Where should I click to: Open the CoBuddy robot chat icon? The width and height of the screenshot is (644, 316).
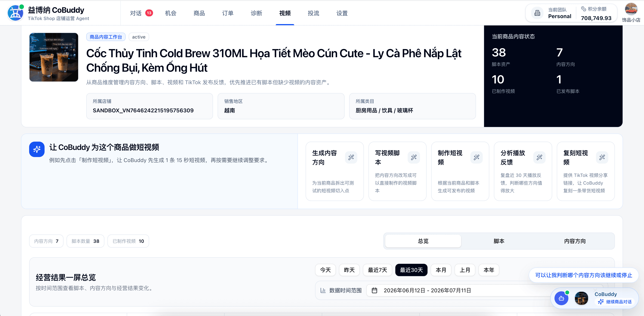coord(561,298)
